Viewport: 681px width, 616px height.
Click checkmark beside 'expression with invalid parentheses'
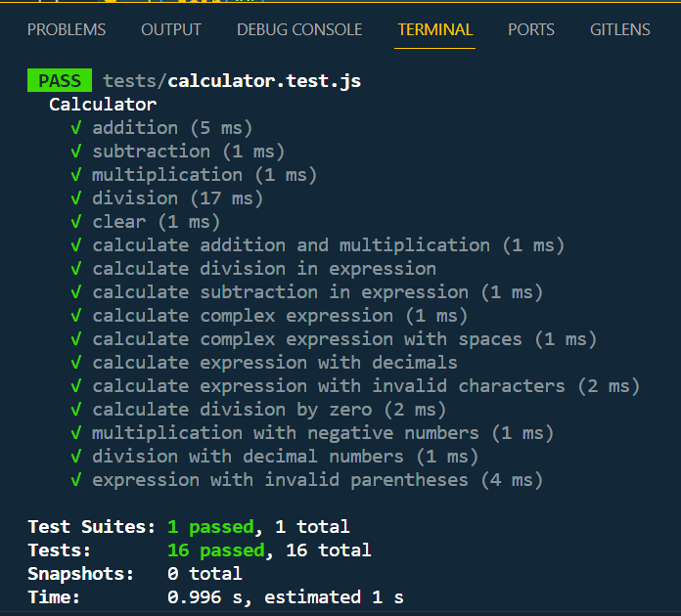click(76, 480)
